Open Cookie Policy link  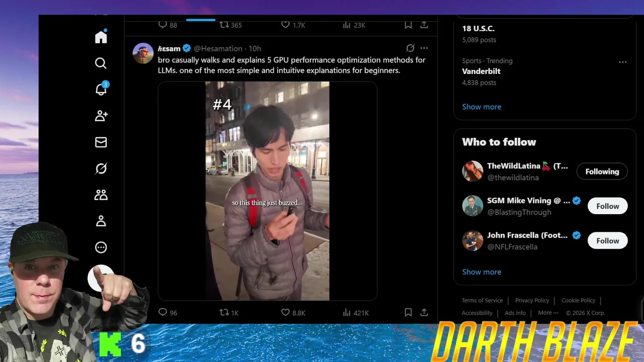(578, 300)
